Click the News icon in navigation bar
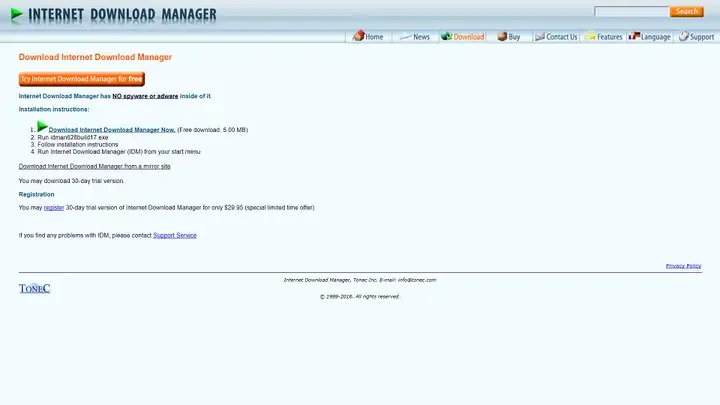 (404, 36)
